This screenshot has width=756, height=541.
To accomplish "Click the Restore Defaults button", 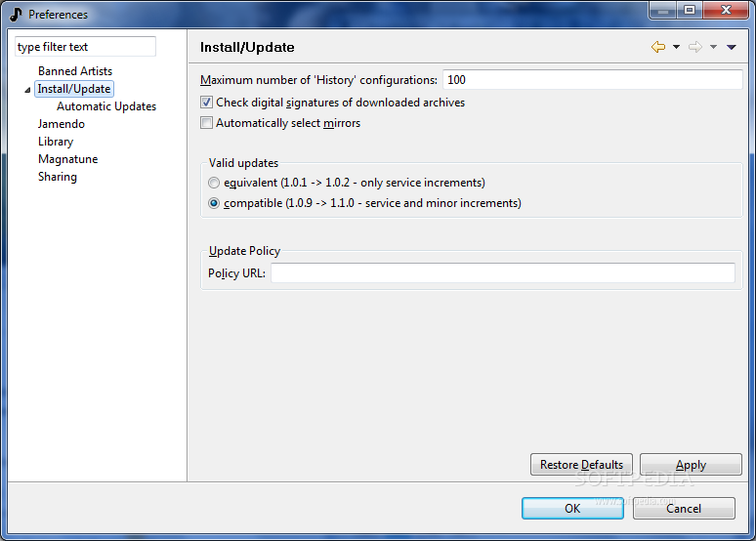I will coord(581,464).
